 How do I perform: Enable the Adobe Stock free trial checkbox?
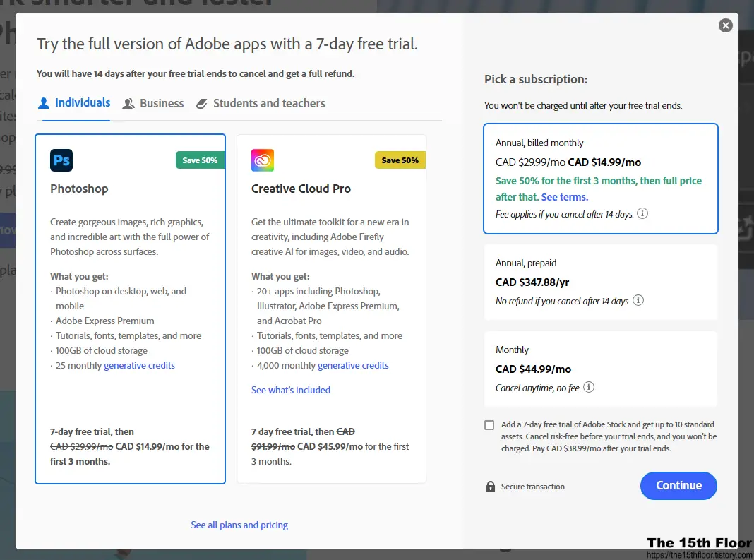489,425
